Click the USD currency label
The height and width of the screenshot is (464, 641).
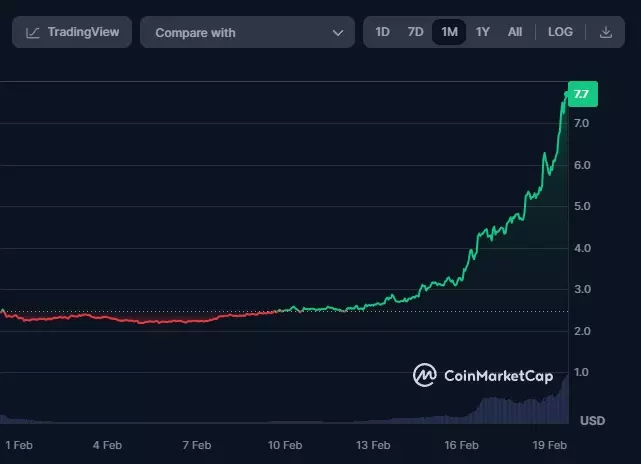click(x=592, y=419)
